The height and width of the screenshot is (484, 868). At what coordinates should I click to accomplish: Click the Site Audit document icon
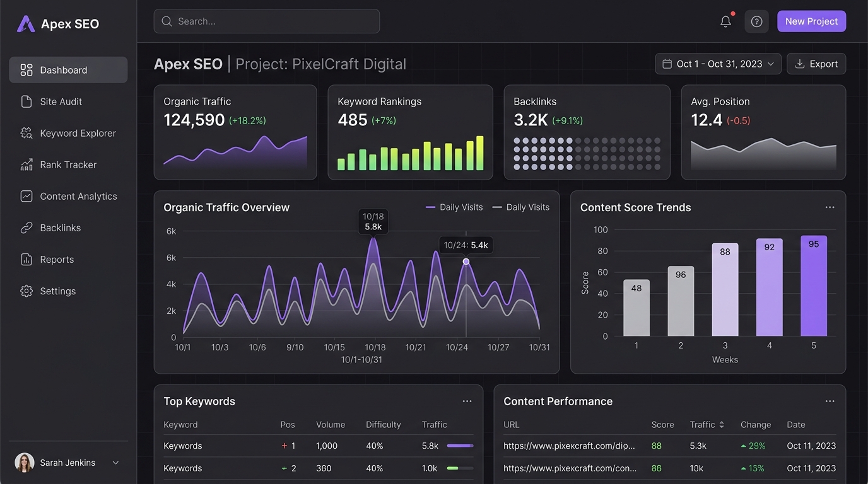click(x=26, y=101)
